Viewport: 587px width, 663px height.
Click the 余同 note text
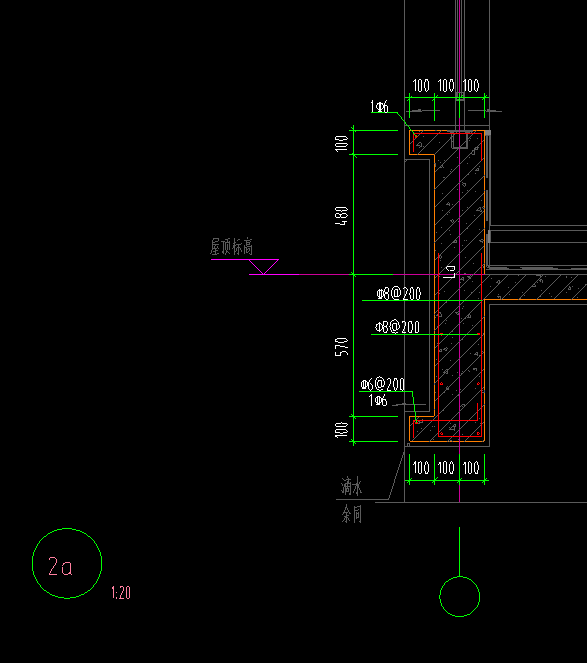352,514
